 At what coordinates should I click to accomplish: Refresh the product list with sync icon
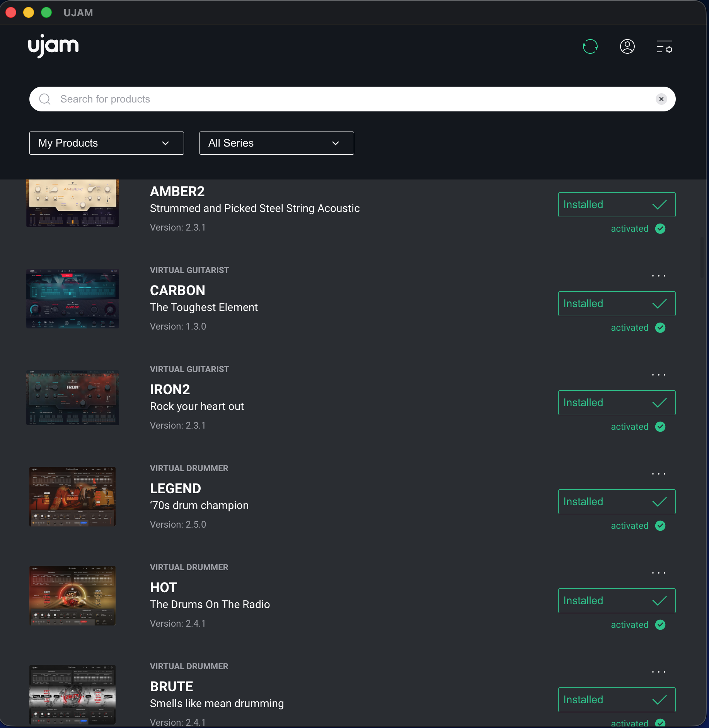(x=590, y=47)
